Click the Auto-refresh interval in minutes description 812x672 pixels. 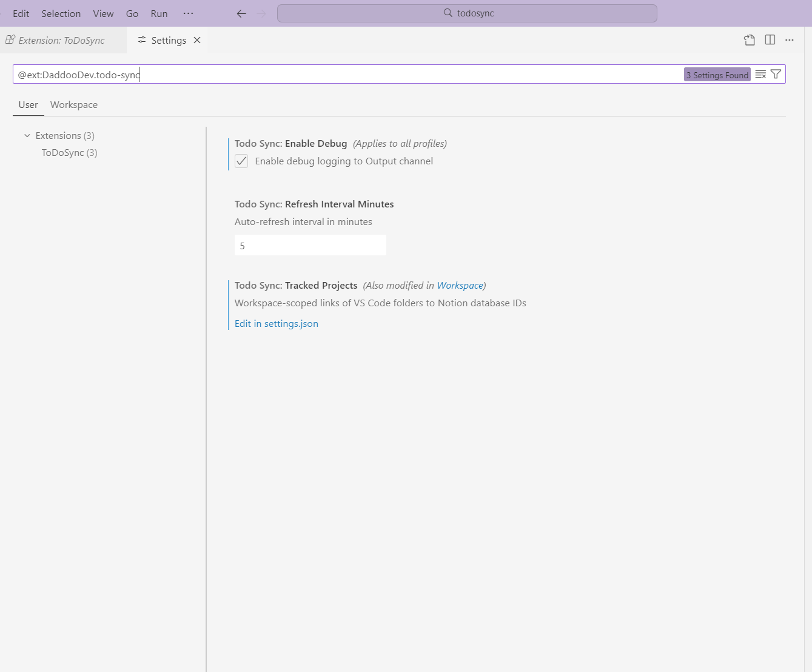coord(303,221)
